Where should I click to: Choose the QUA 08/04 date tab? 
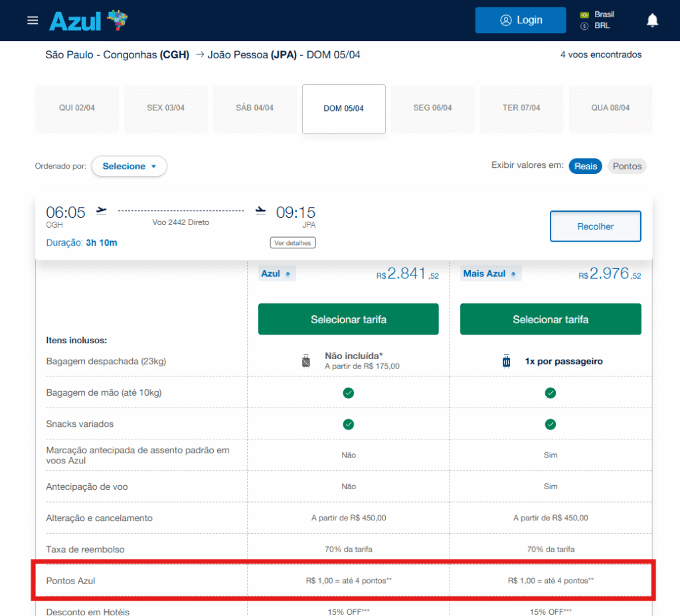tap(610, 108)
